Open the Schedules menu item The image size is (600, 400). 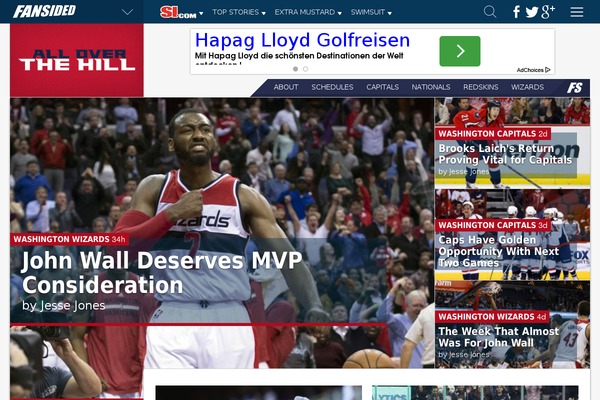332,87
